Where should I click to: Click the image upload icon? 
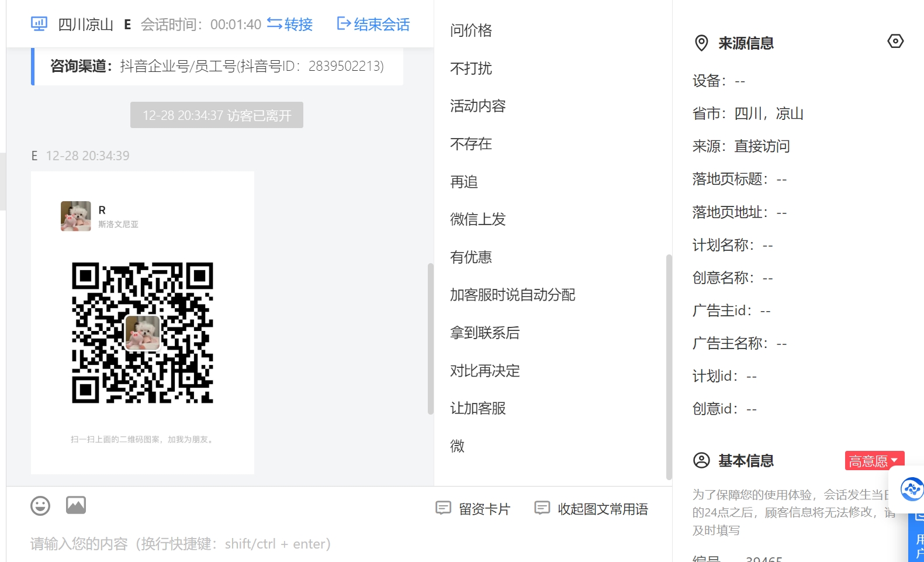tap(76, 505)
